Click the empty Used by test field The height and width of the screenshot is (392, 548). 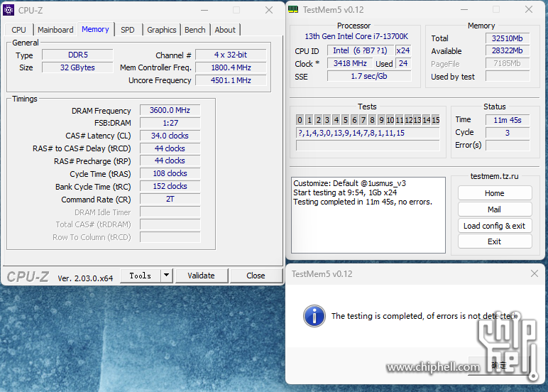508,76
